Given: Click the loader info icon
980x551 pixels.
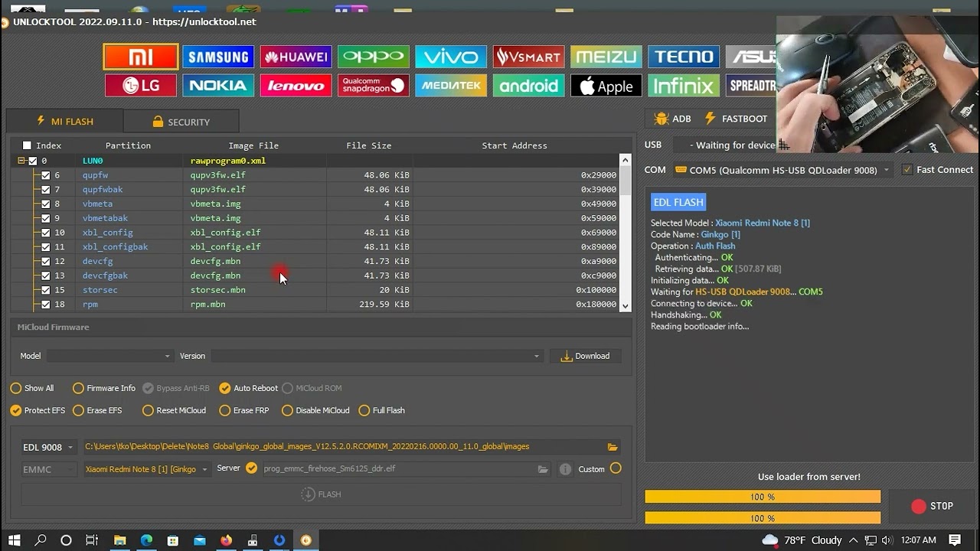Looking at the screenshot, I should (x=565, y=469).
